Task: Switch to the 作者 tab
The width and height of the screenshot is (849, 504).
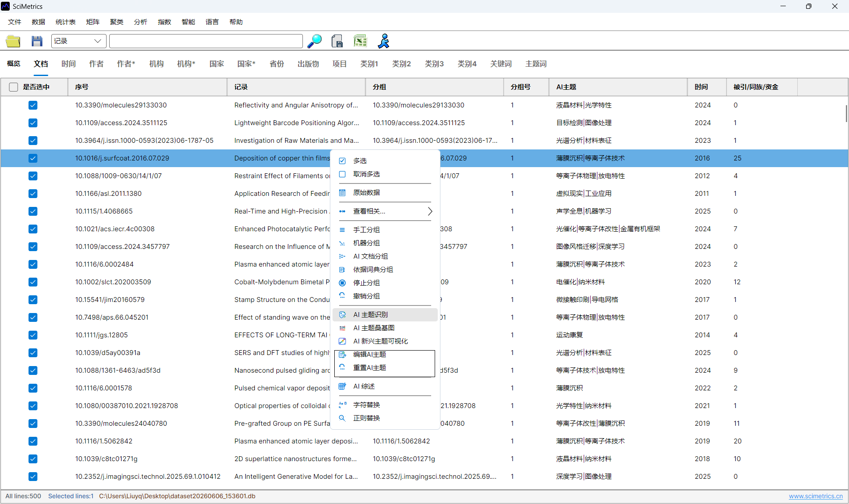Action: pyautogui.click(x=96, y=64)
